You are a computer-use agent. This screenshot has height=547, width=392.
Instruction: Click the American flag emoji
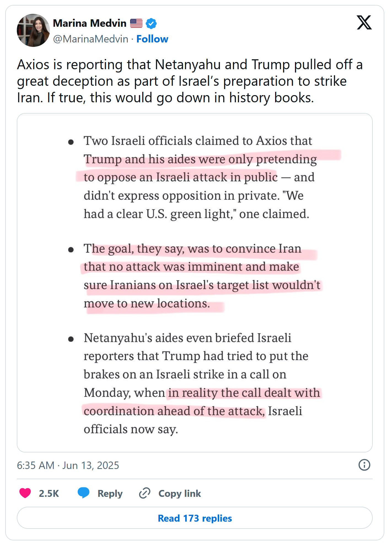pyautogui.click(x=136, y=23)
